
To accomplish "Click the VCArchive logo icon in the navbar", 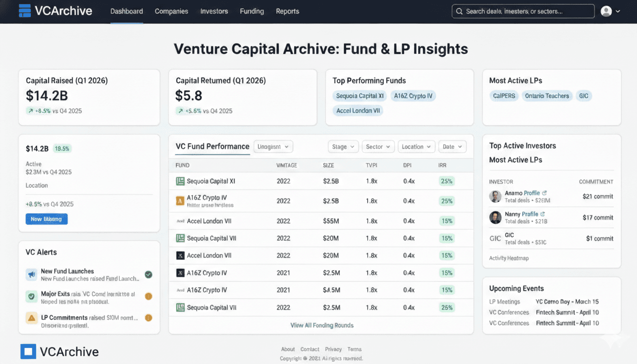I will point(24,10).
